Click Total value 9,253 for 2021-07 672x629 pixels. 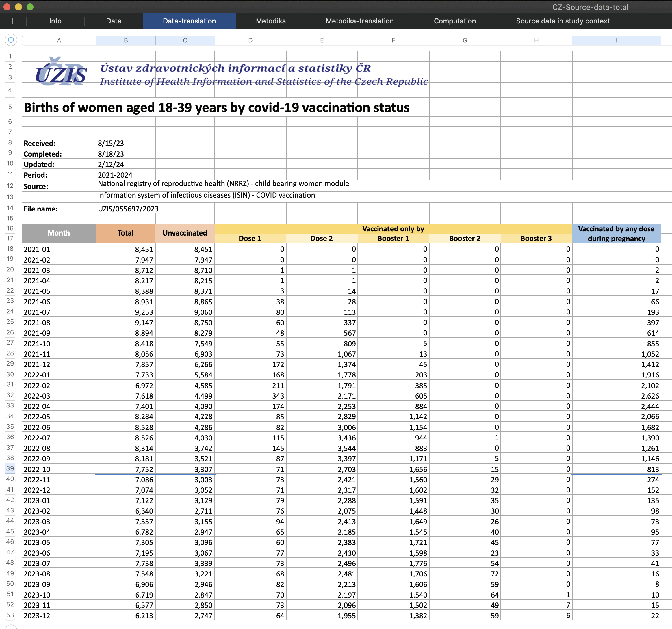tap(126, 312)
